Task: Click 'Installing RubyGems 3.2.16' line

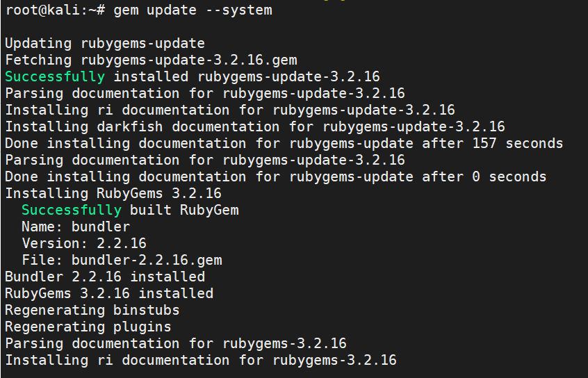Action: tap(113, 193)
